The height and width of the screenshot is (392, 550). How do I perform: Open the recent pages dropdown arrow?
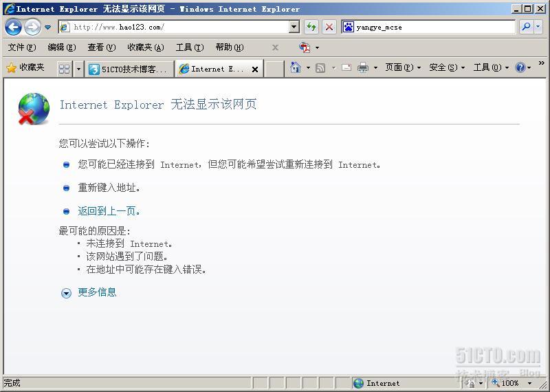pyautogui.click(x=47, y=27)
